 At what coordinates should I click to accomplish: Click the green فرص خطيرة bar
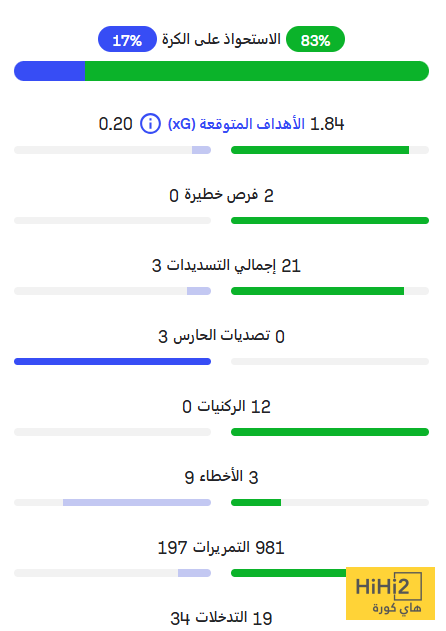[x=330, y=221]
